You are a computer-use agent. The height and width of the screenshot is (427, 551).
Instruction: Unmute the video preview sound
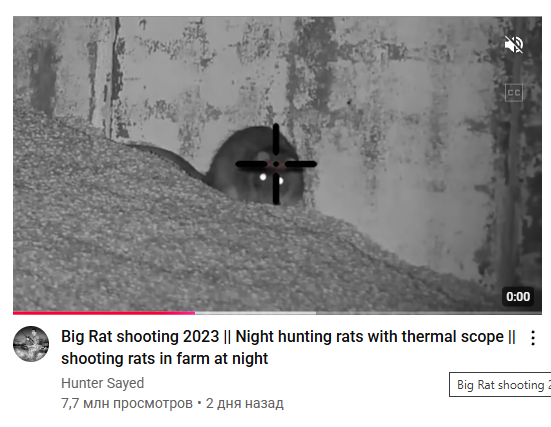coord(514,44)
